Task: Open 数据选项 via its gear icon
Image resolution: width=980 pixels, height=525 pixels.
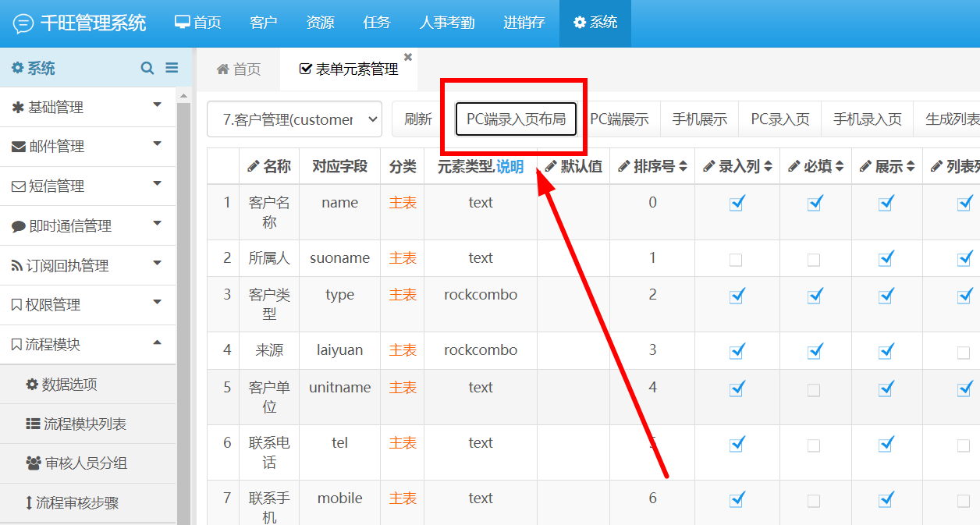Action: 32,384
